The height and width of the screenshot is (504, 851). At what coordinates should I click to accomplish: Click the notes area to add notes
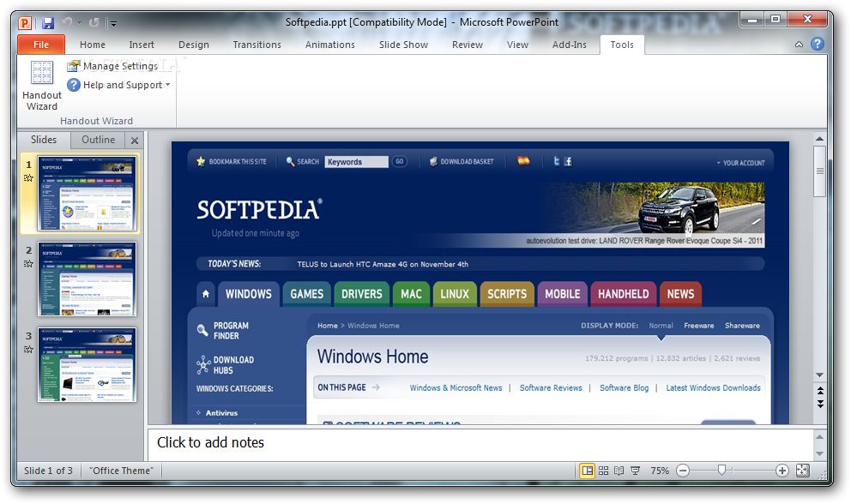[x=480, y=444]
